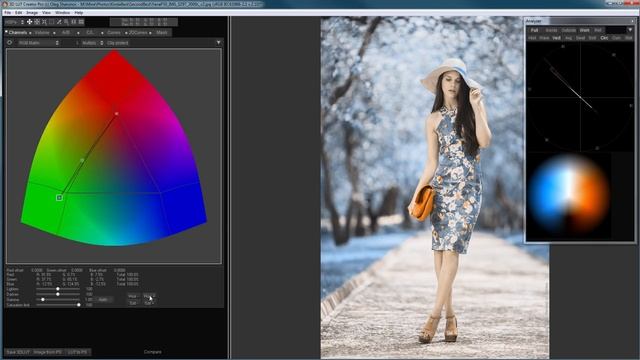Click the Sat+ button

[149, 303]
